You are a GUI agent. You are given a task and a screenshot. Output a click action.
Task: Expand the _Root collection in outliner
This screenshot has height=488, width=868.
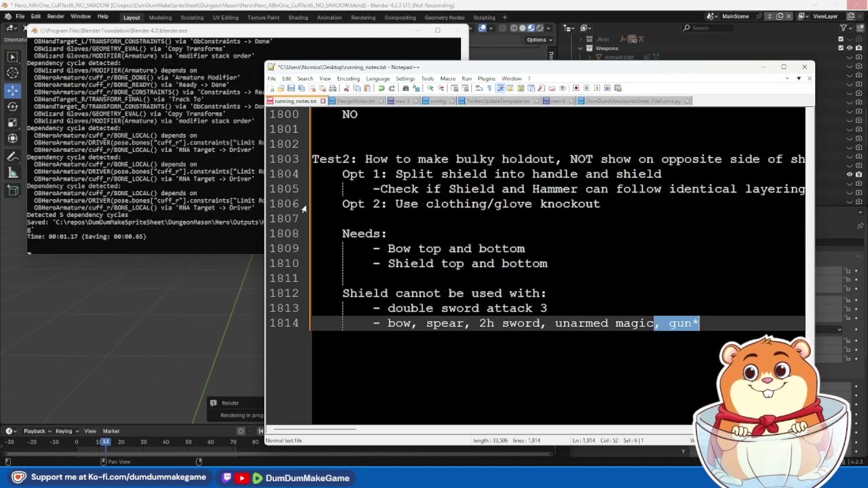pyautogui.click(x=580, y=39)
